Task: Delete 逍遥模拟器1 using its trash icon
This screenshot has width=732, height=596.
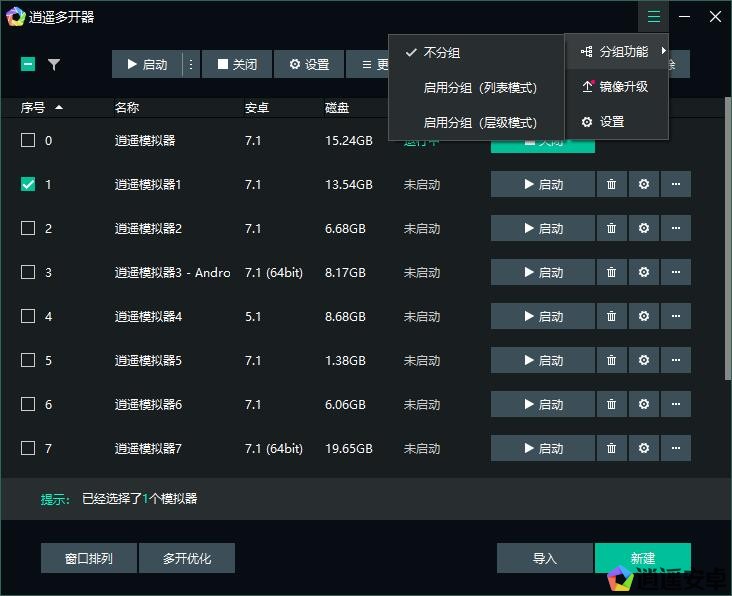Action: coord(611,185)
